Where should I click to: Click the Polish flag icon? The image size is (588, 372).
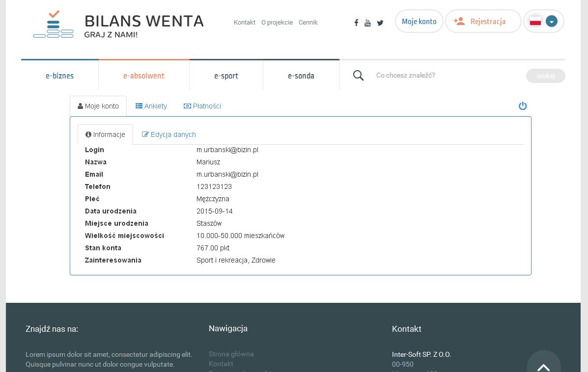pyautogui.click(x=535, y=22)
